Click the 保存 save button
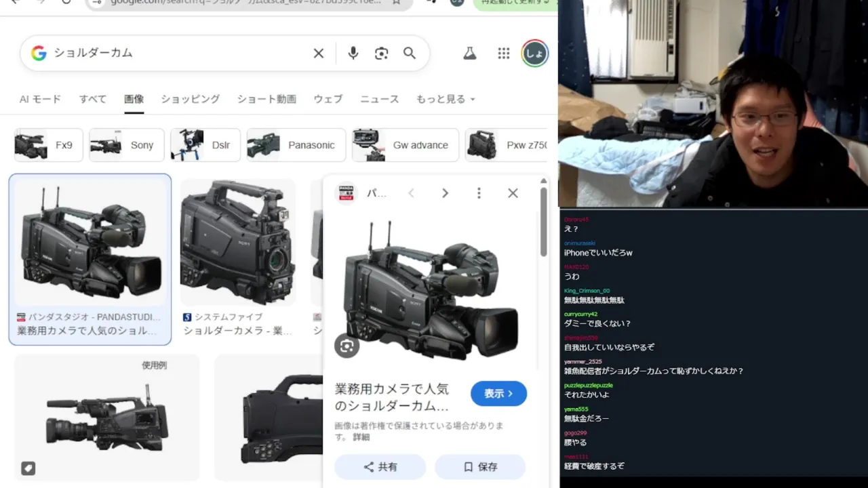The height and width of the screenshot is (488, 868). (480, 467)
